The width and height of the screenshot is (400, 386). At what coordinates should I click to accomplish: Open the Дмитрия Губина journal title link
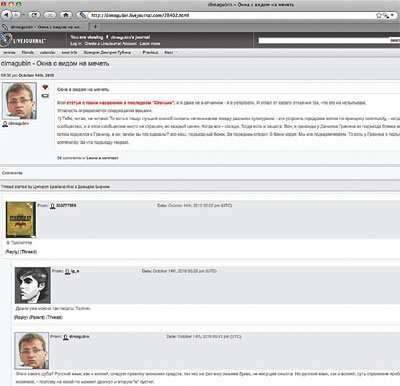[107, 52]
